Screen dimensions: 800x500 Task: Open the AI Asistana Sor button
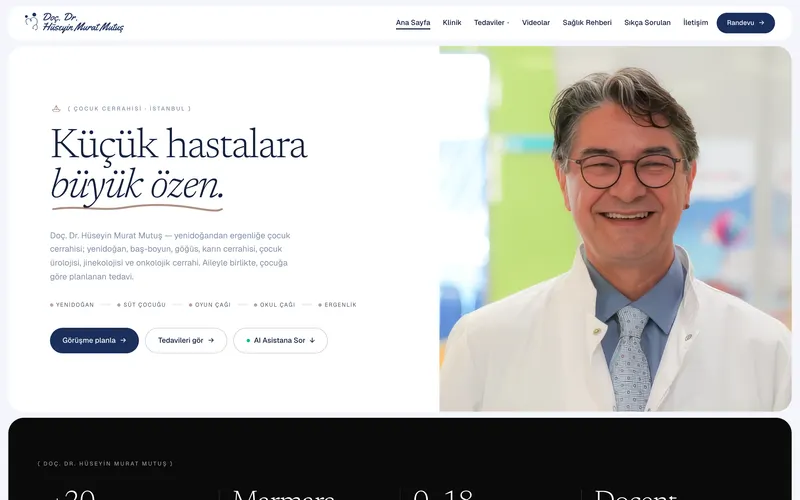280,340
